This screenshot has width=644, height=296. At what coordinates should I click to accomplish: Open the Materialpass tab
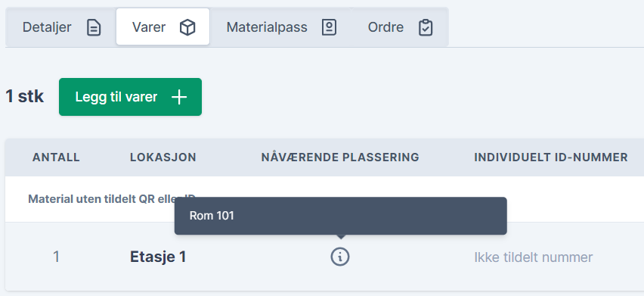click(x=281, y=27)
